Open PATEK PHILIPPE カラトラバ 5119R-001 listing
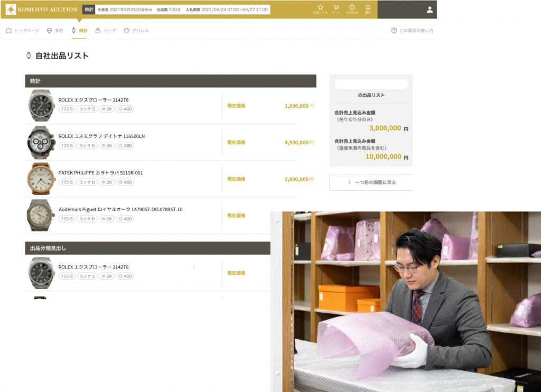 (100, 173)
